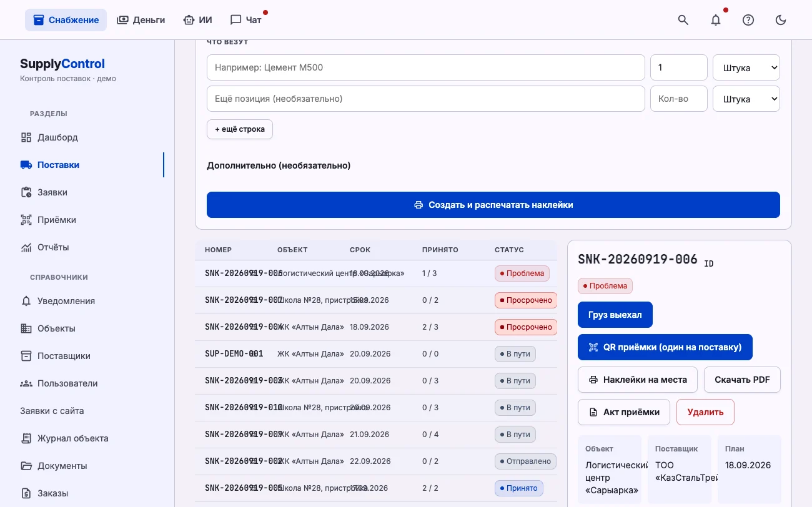812x507 pixels.
Task: Expand Дополнительно (необязательно) section
Action: click(x=279, y=165)
